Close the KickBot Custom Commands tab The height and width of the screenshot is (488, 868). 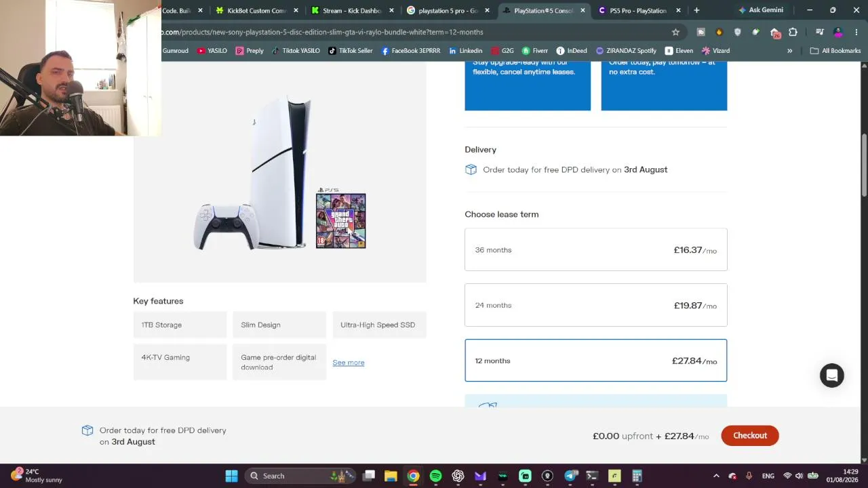[296, 10]
